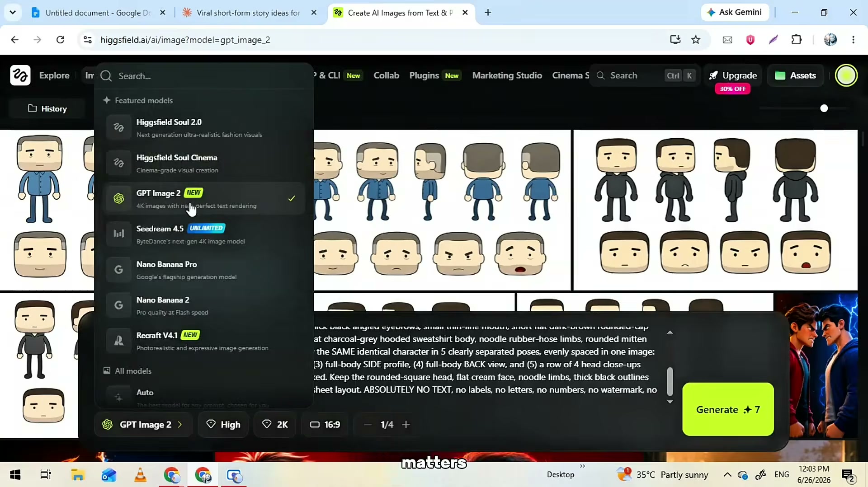Click the Nano Banana Pro Google icon

pyautogui.click(x=118, y=270)
